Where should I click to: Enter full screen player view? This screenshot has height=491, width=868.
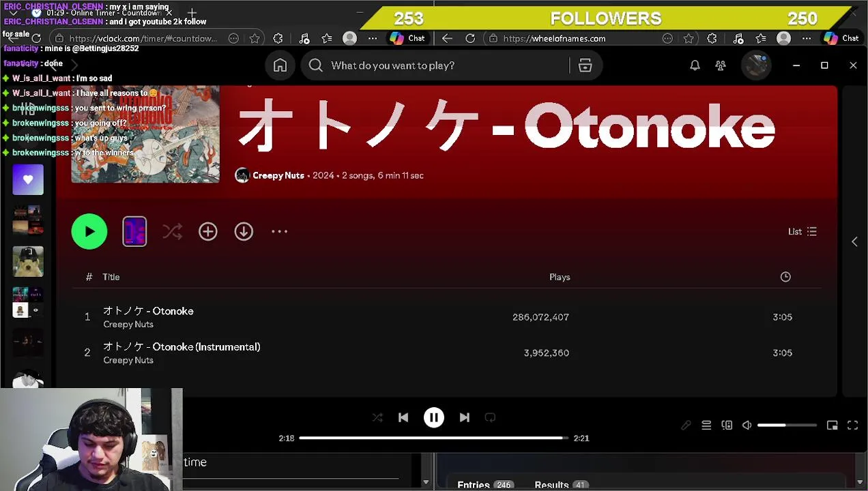pos(852,426)
